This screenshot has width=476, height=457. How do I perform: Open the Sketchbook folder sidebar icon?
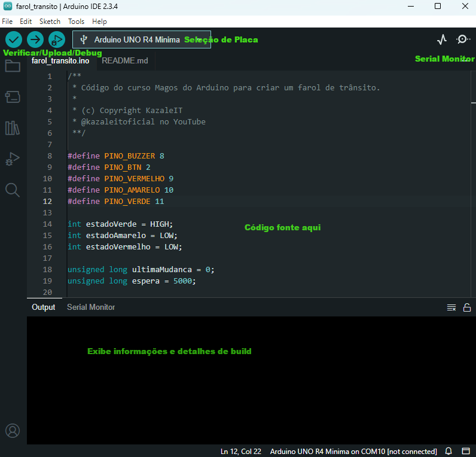[13, 66]
